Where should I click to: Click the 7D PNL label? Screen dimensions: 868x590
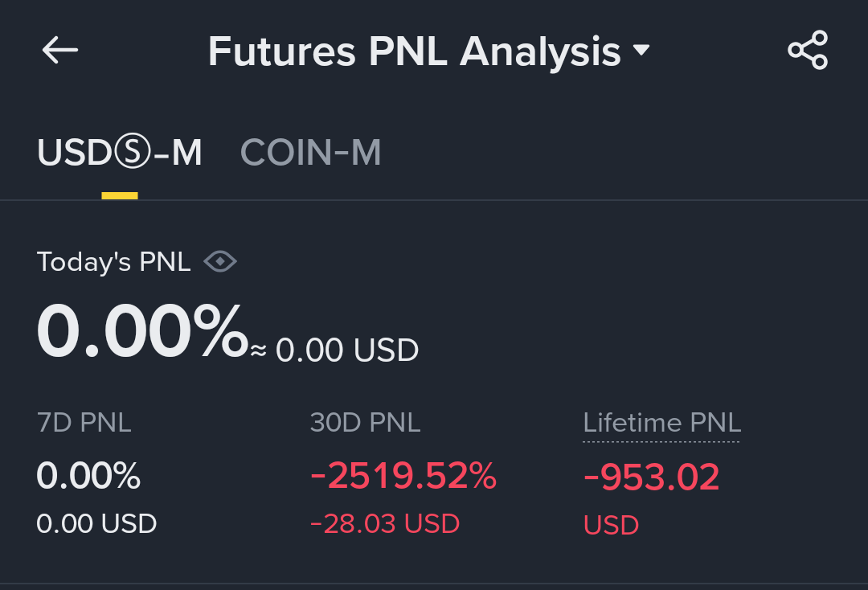point(84,422)
